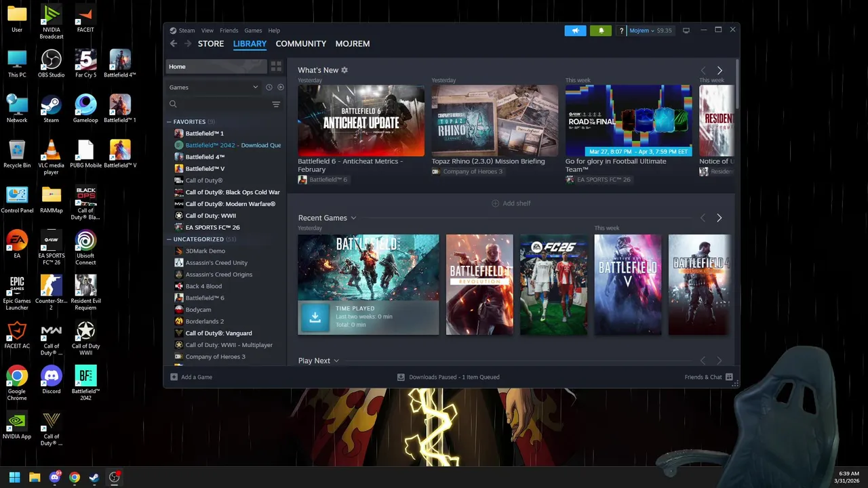The image size is (868, 488).
Task: Open Steam from the taskbar
Action: (x=94, y=477)
